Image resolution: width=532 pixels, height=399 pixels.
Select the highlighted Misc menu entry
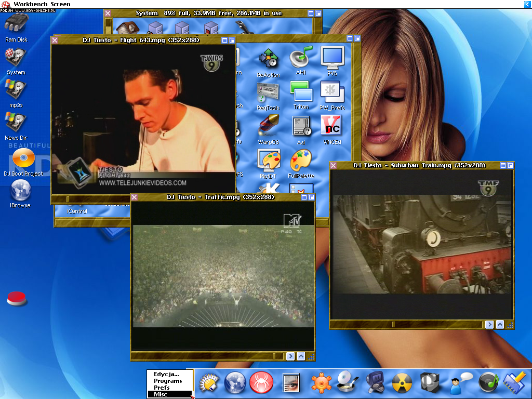pyautogui.click(x=170, y=394)
